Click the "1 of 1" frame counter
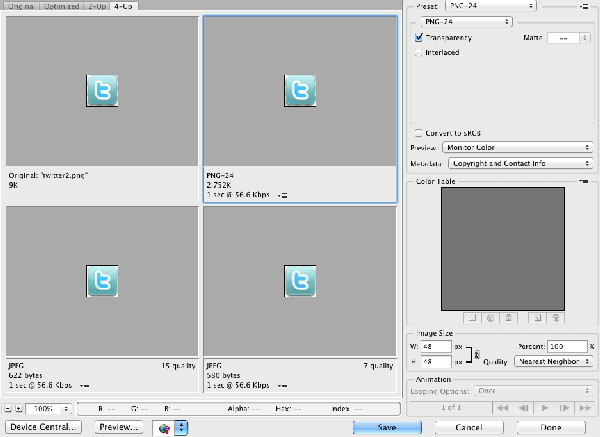This screenshot has width=600, height=437. [451, 408]
